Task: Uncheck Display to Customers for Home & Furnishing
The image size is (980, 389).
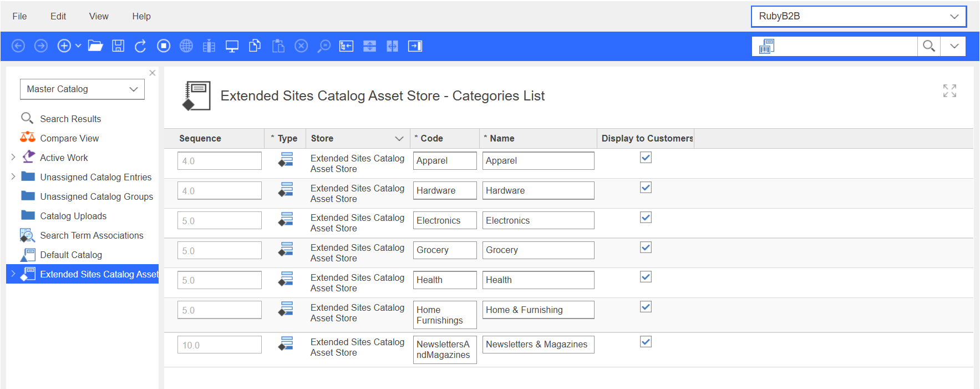Action: pos(646,307)
